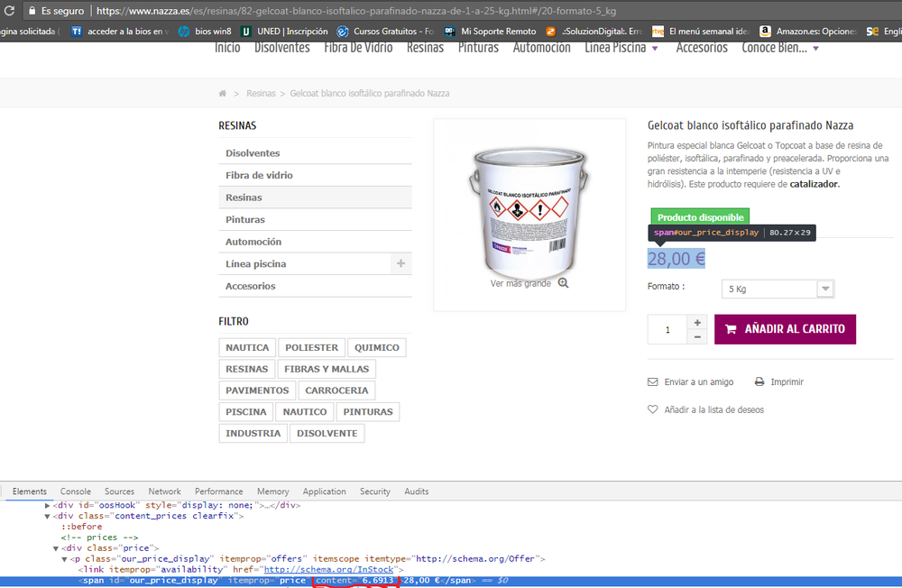Switch to the Sources tab in DevTools

coord(119,492)
